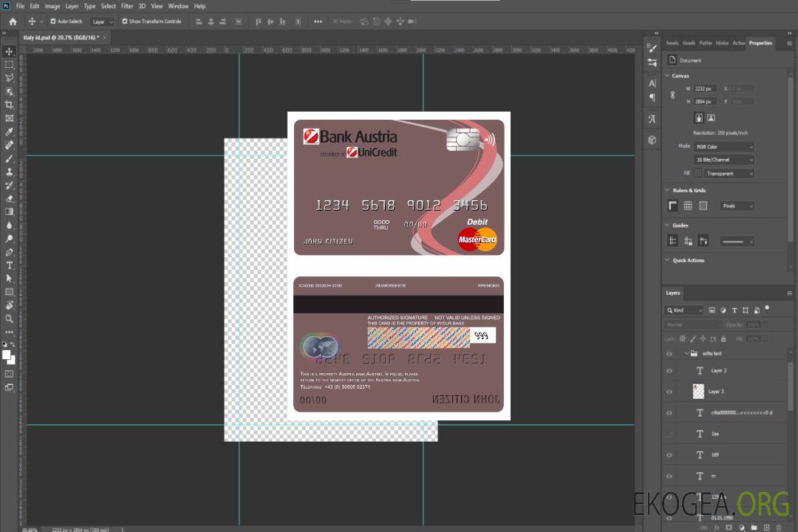Open the File menu

click(x=21, y=6)
